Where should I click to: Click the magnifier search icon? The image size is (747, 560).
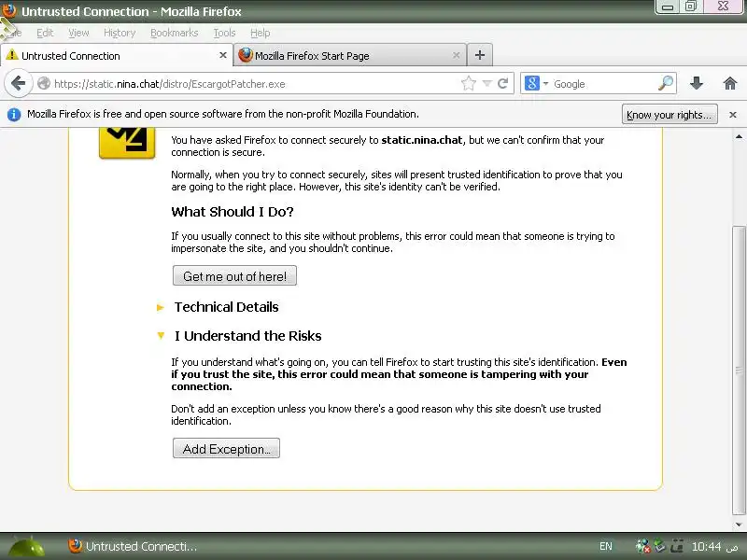click(x=666, y=84)
